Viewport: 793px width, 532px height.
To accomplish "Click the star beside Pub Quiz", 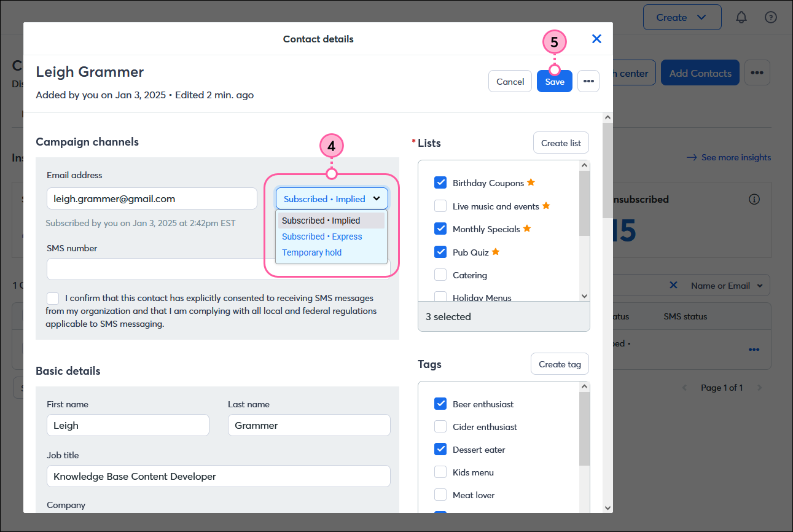I will (496, 252).
